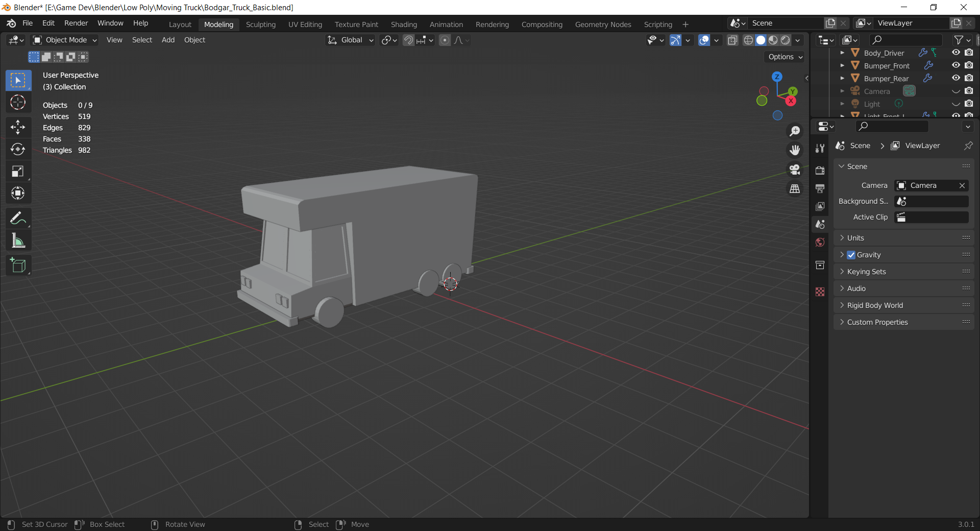This screenshot has height=531, width=980.
Task: Expand the Body_Driver outliner row
Action: coord(842,53)
